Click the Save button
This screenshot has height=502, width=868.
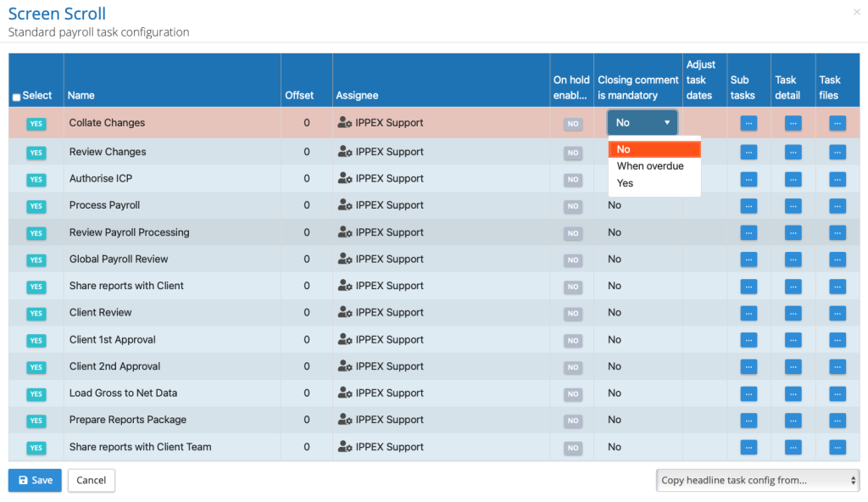[35, 480]
